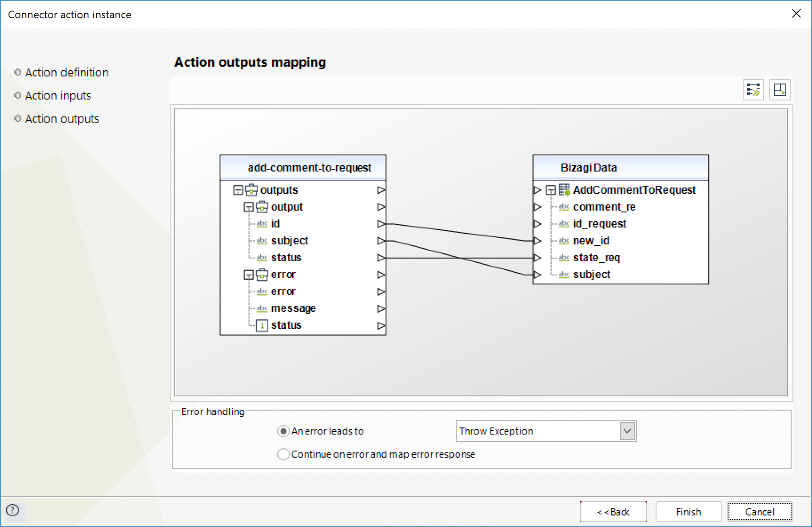Viewport: 812px width, 527px height.
Task: Click the output connector arrow of output status
Action: [x=381, y=258]
